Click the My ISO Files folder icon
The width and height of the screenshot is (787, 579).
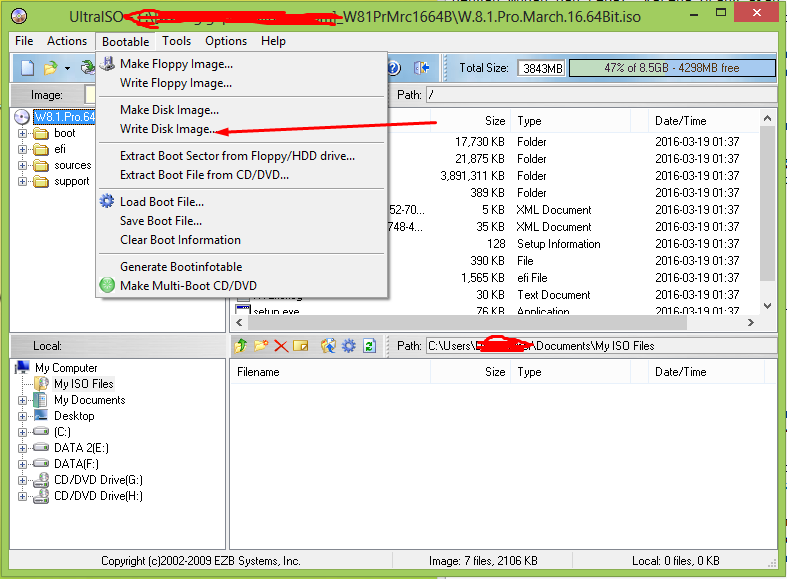pyautogui.click(x=41, y=384)
